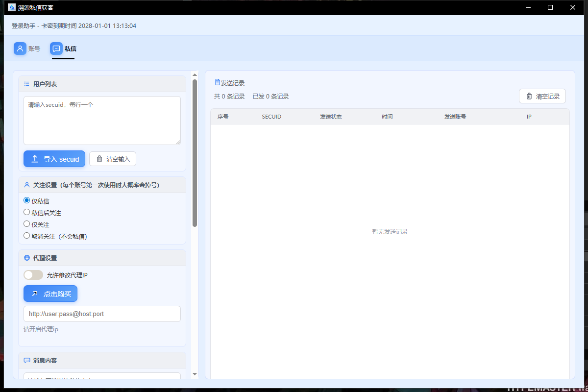Enable the 允许修改代理IP toggle switch
Viewport: 588px width, 392px height.
[x=33, y=275]
